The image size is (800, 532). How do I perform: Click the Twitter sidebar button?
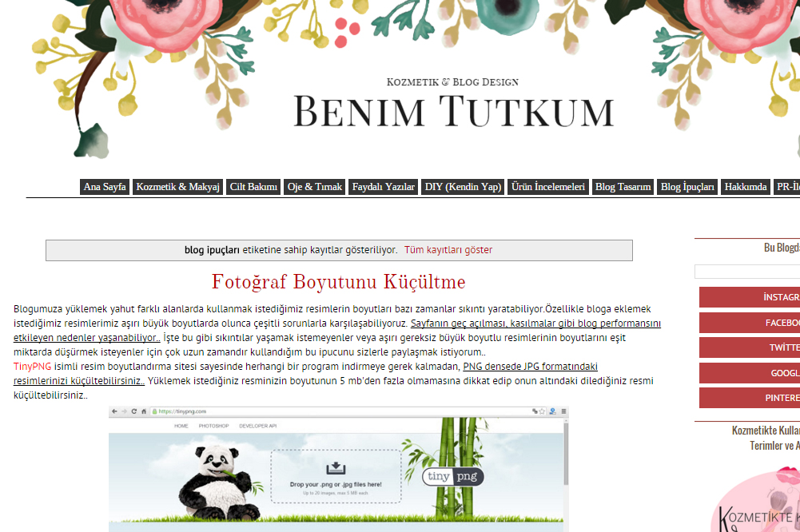click(750, 347)
